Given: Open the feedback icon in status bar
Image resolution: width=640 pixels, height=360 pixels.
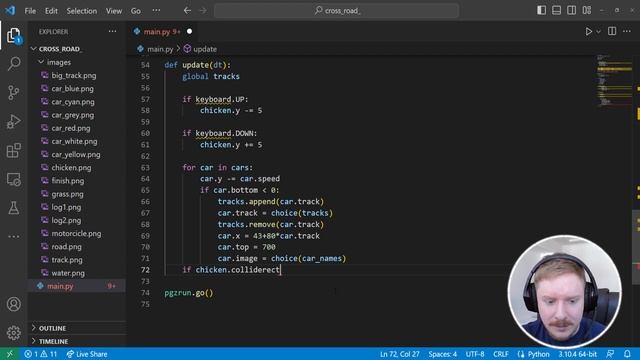Looking at the screenshot, I should point(610,354).
